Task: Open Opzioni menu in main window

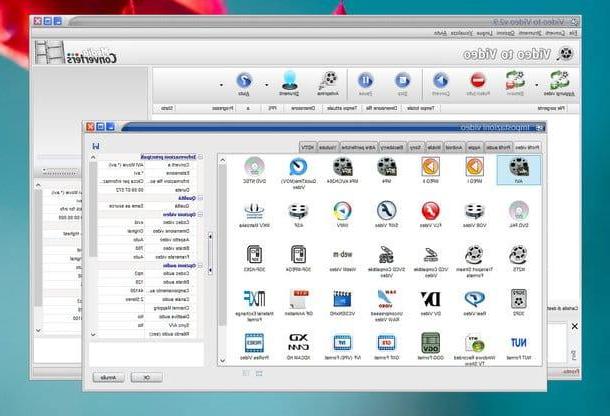Action: point(505,33)
